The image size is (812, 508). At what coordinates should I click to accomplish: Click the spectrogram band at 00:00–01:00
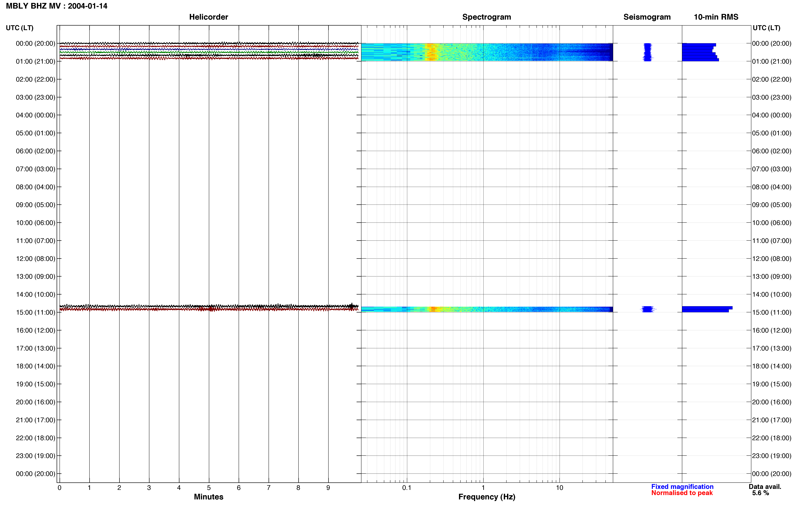coord(487,52)
